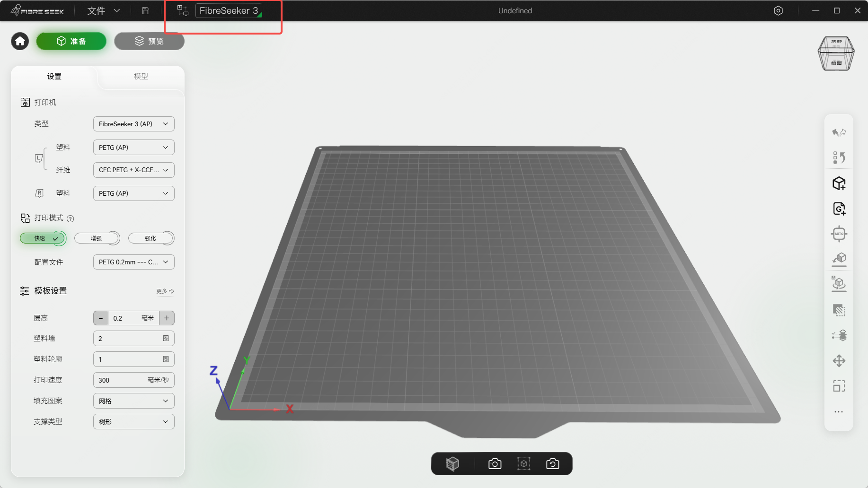Screen dimensions: 868x488
Task: Click the plain camera icon in bottom bar
Action: coord(495,464)
